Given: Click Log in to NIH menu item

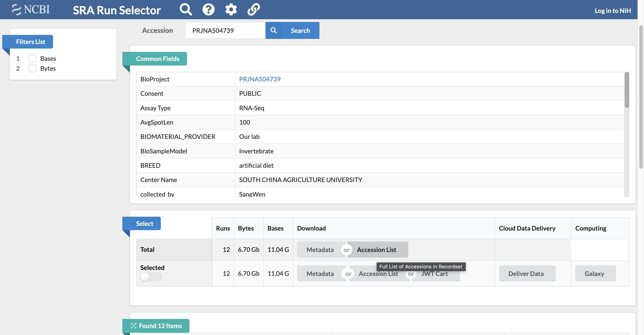Looking at the screenshot, I should tap(613, 9).
